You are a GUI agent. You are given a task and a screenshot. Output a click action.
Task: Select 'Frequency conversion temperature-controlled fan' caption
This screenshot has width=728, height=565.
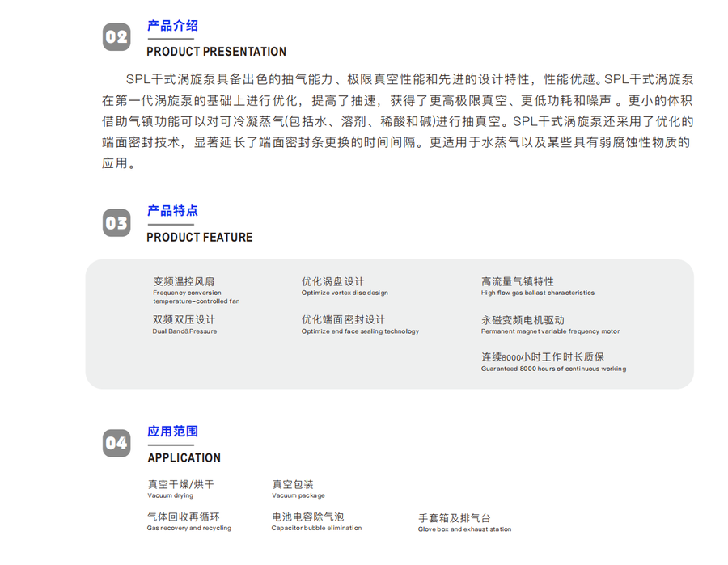click(x=197, y=297)
